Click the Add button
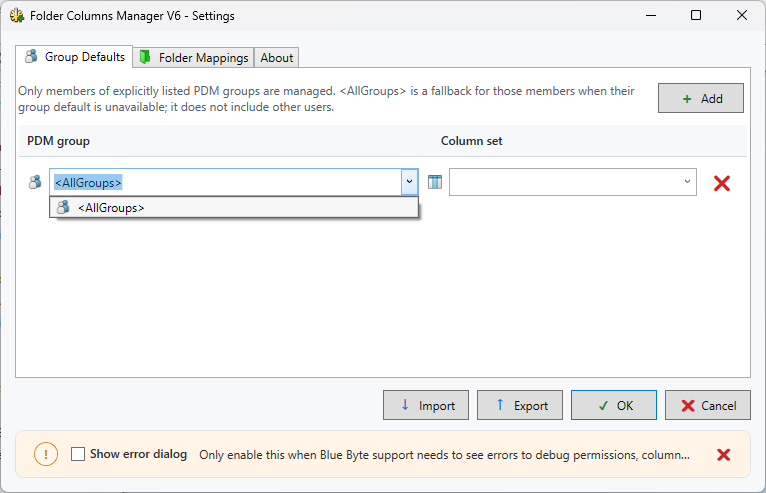 (x=701, y=98)
